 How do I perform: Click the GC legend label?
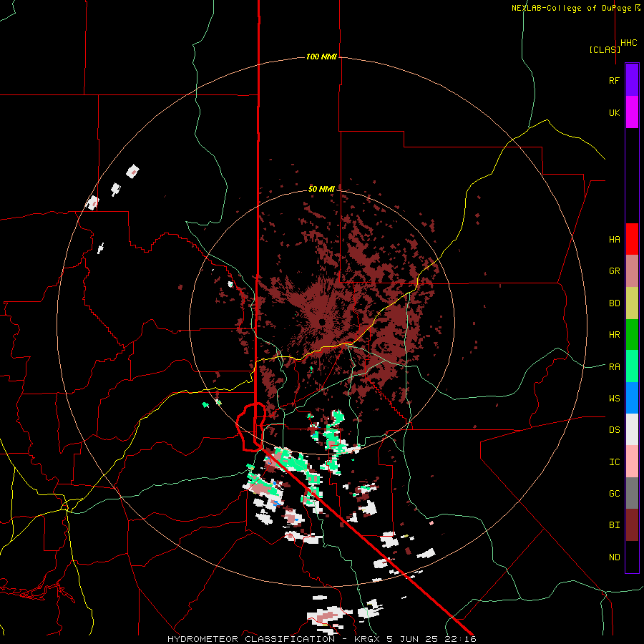coord(614,494)
